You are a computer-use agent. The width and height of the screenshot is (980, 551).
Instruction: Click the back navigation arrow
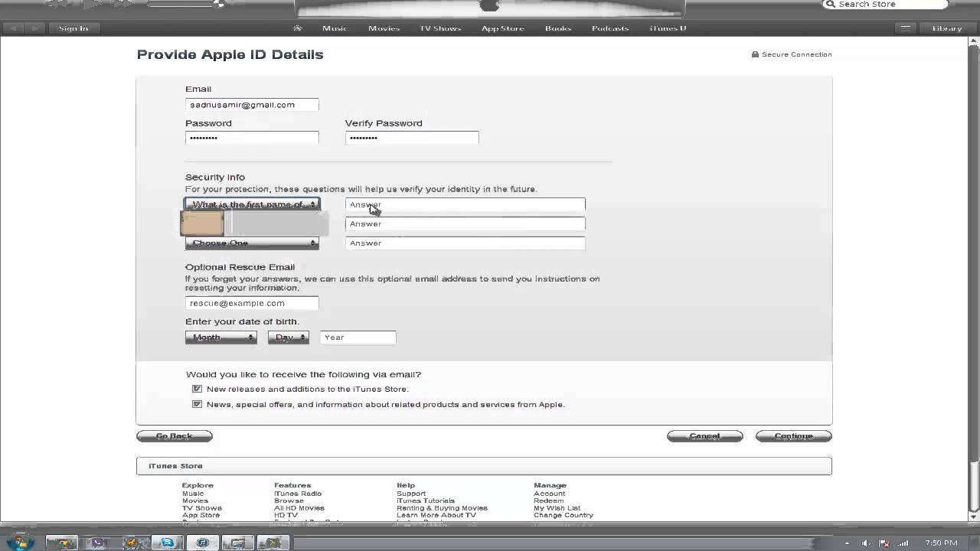pos(14,28)
